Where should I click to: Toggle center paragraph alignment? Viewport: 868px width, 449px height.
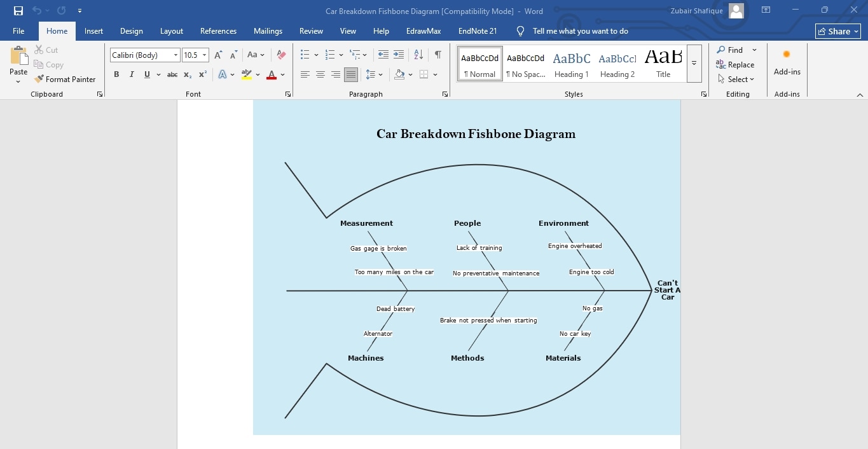(320, 74)
